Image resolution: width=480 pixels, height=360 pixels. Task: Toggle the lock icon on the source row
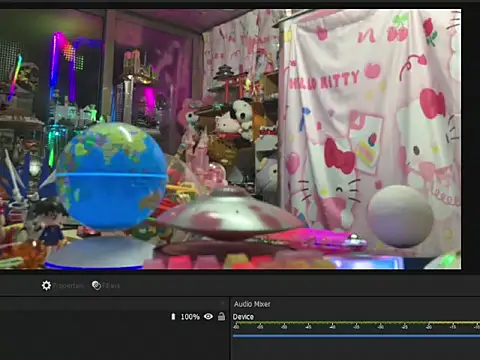pyautogui.click(x=221, y=316)
